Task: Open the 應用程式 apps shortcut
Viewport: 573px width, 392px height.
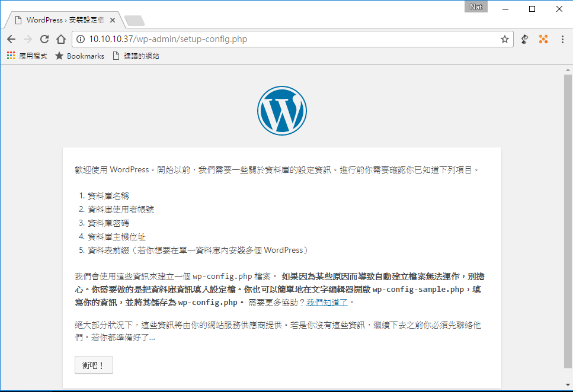Action: click(27, 56)
